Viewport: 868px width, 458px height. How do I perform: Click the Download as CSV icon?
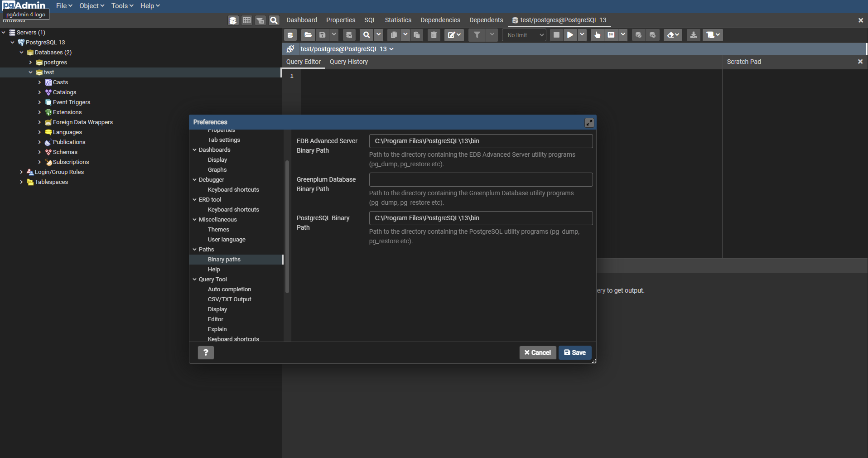click(x=693, y=35)
